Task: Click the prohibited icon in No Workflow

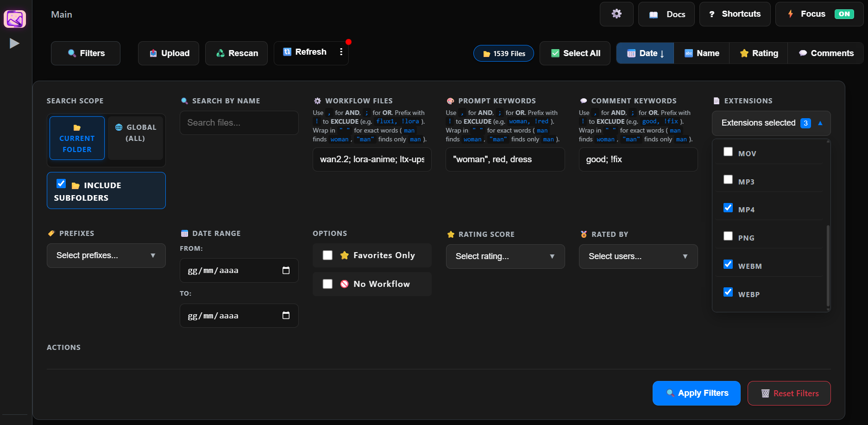Action: click(344, 284)
